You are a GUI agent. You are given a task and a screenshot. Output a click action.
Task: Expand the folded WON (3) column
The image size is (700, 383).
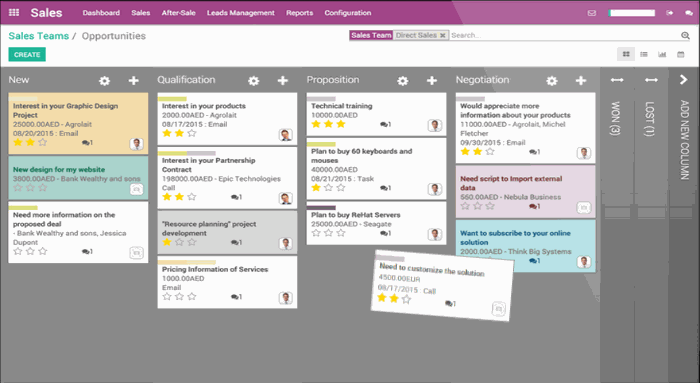617,80
